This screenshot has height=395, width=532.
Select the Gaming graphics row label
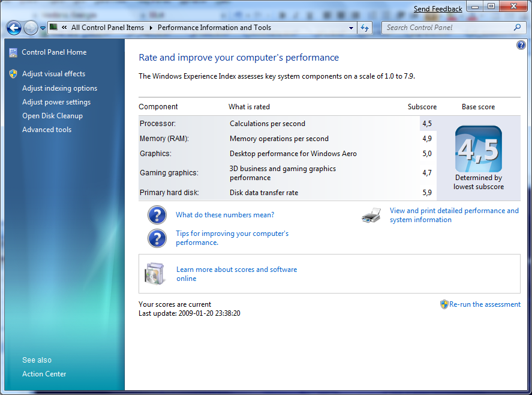tap(169, 173)
